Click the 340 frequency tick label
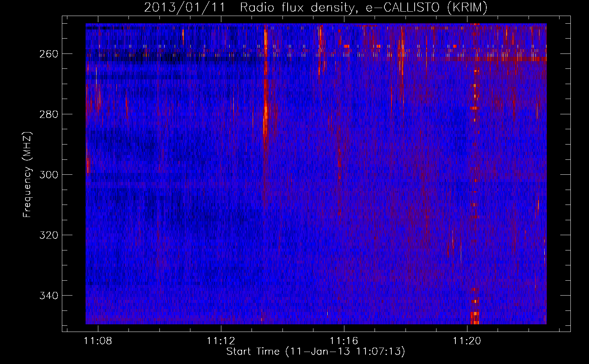Viewport: 589px width, 364px height. [48, 296]
